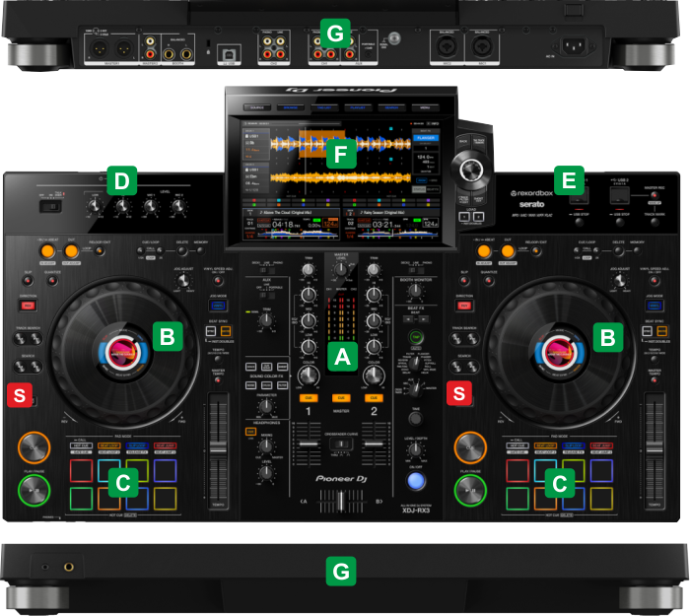Image resolution: width=690 pixels, height=616 pixels.
Task: Click the DUB ECHO sound color FX button
Action: [267, 367]
